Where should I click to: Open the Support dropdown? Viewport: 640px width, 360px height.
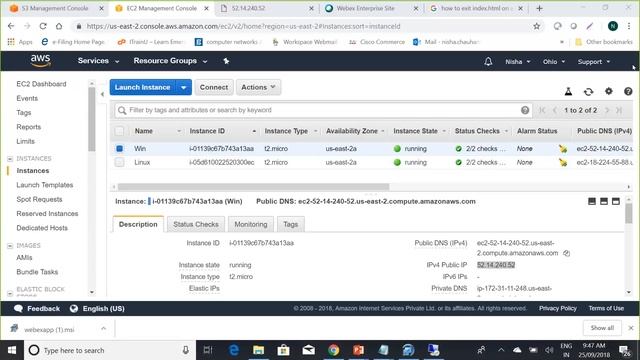[594, 62]
